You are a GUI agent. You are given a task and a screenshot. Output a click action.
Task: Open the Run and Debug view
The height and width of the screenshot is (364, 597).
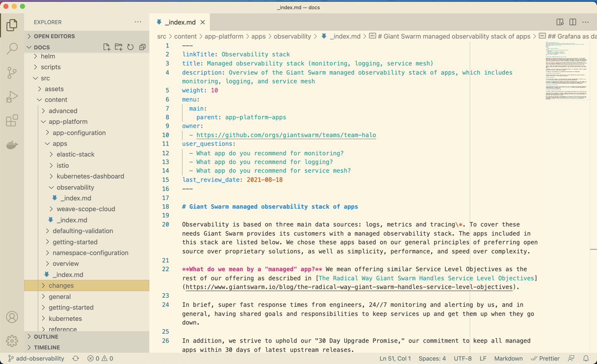click(12, 97)
